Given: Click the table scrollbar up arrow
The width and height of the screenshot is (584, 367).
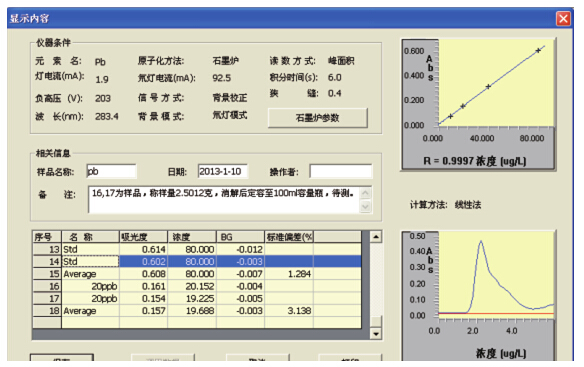Looking at the screenshot, I should (376, 237).
